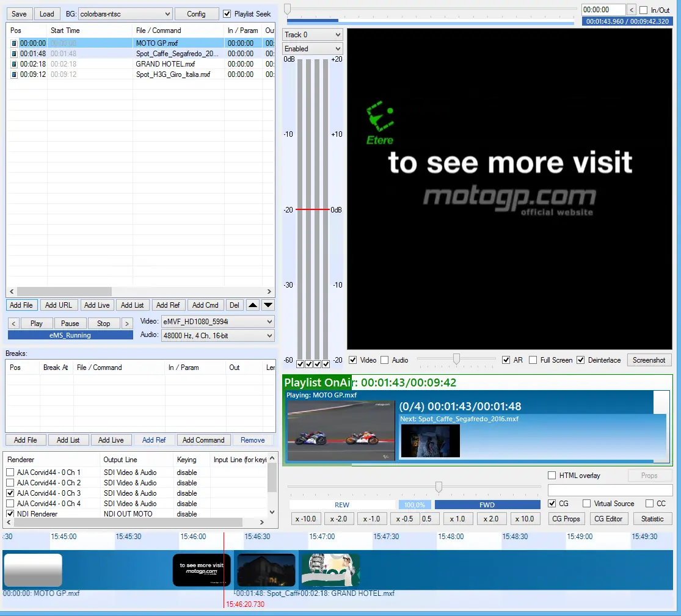The height and width of the screenshot is (616, 681).
Task: Select Spot_H3G_Giro_Italia.mxf playlist row
Action: [x=173, y=74]
